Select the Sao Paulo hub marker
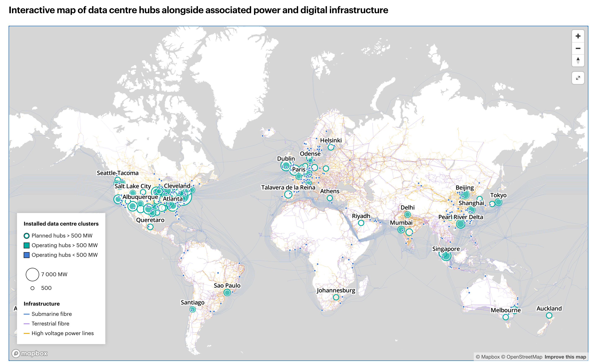 coord(227,292)
